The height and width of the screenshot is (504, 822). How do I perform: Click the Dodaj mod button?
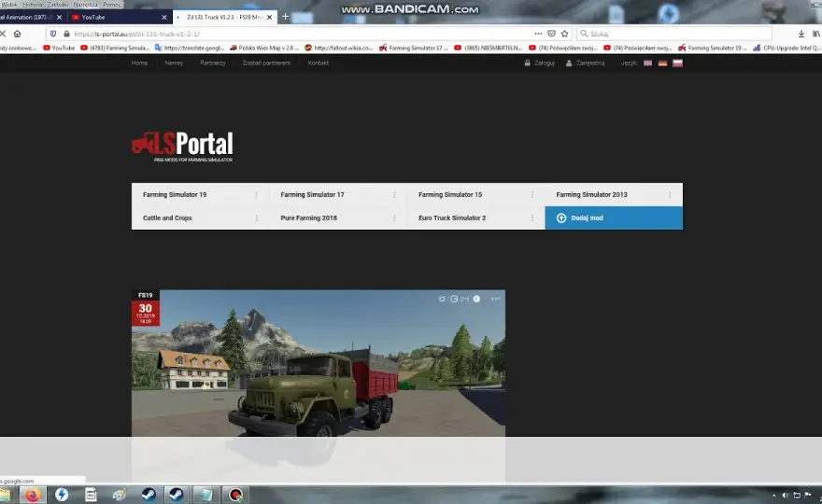[614, 218]
